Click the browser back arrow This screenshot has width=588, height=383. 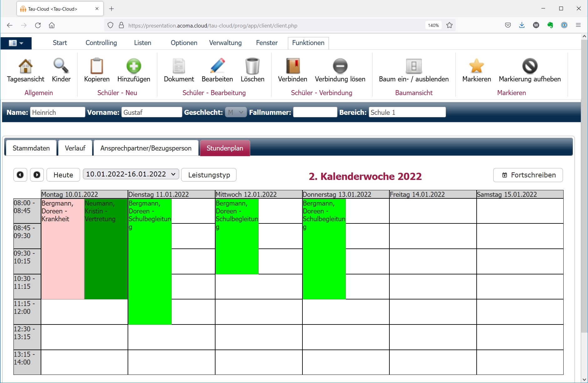click(10, 25)
